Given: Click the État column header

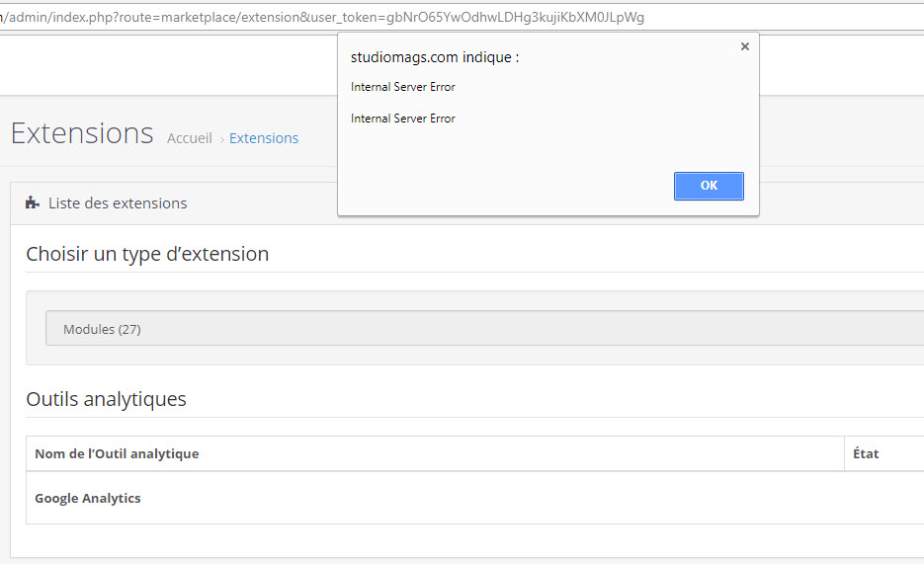Looking at the screenshot, I should click(x=866, y=453).
